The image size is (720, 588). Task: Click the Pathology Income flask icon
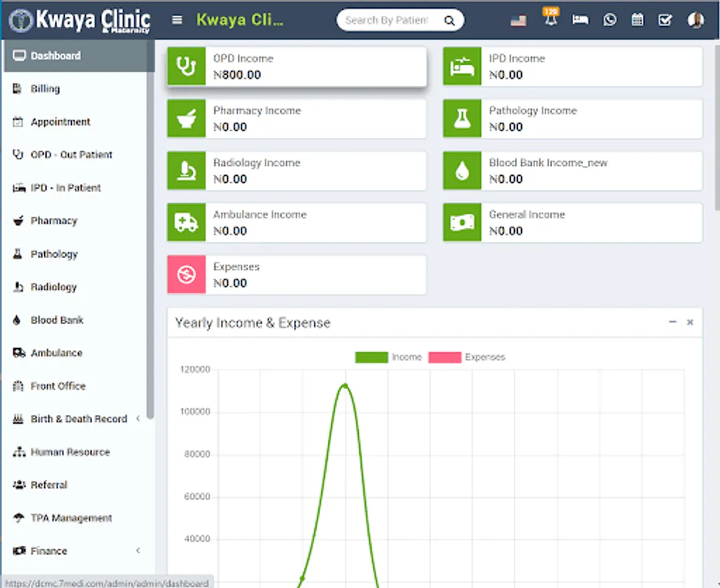click(462, 118)
